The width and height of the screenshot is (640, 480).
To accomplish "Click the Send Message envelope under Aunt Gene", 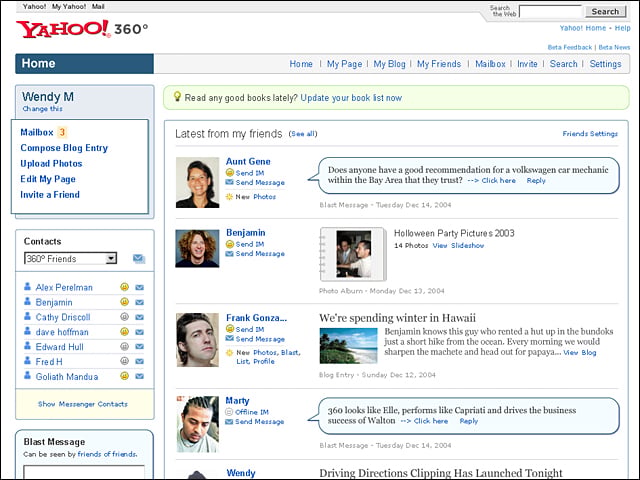I will pyautogui.click(x=229, y=182).
